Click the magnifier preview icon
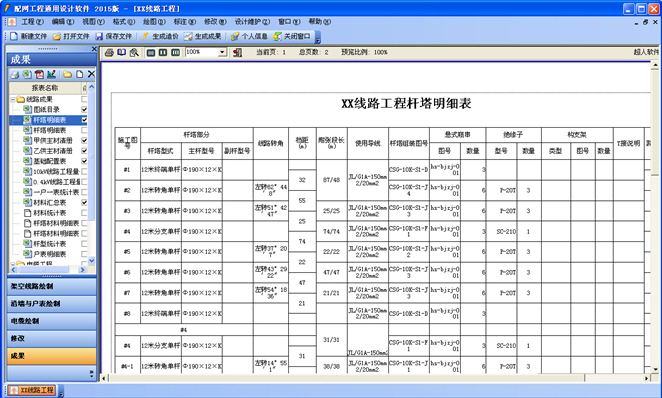Image resolution: width=662 pixels, height=398 pixels. [134, 52]
